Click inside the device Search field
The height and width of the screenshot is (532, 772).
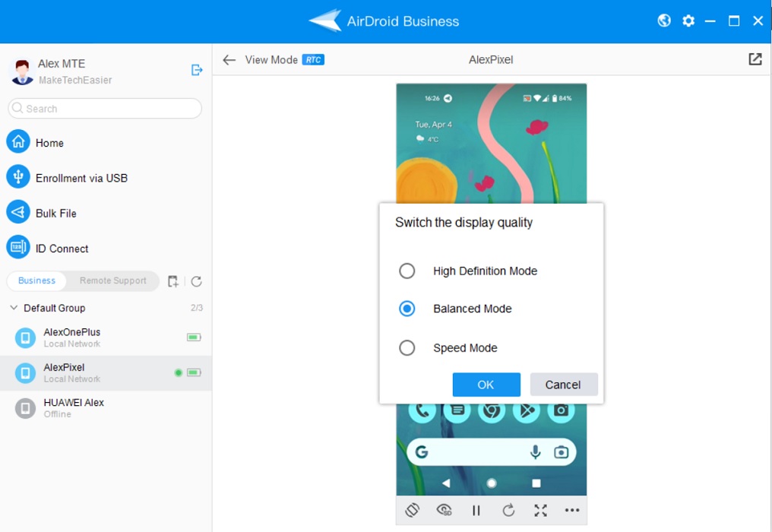pyautogui.click(x=104, y=109)
